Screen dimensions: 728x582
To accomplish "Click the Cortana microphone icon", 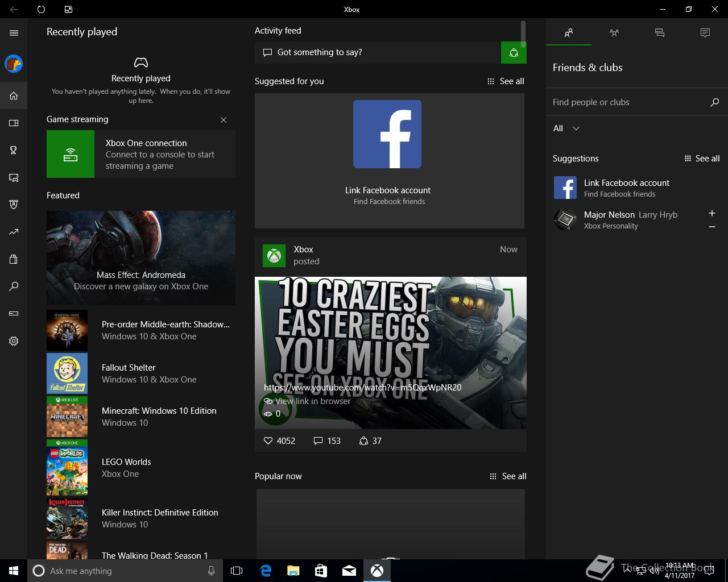I will pyautogui.click(x=211, y=571).
